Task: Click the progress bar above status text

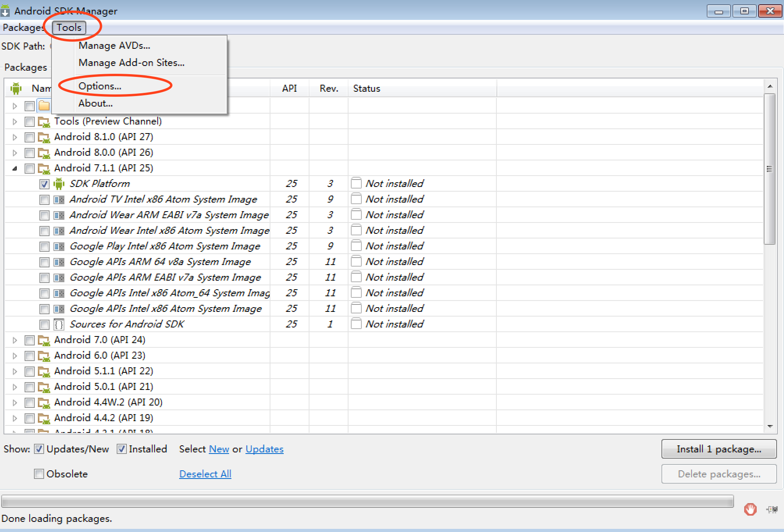Action: point(368,501)
